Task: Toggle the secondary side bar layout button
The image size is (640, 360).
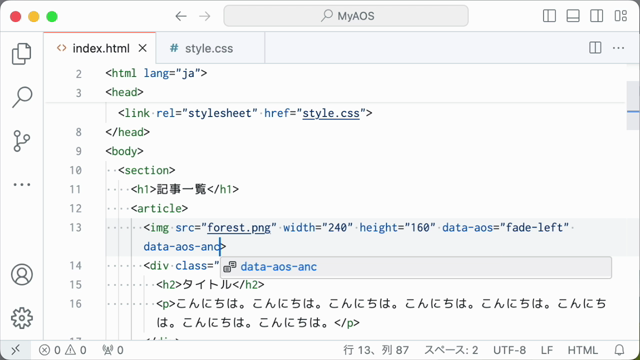Action: [x=597, y=16]
